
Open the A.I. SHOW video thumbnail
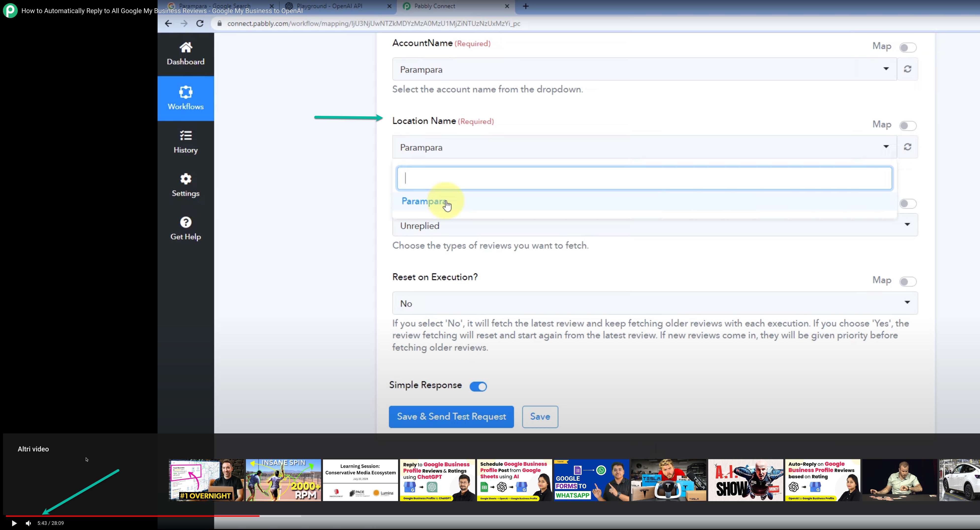coord(746,480)
